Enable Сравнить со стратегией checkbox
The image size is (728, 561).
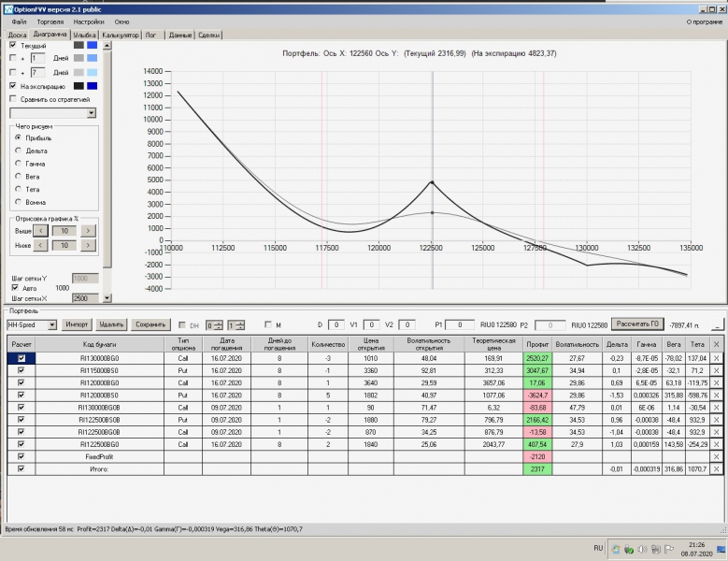pyautogui.click(x=13, y=98)
